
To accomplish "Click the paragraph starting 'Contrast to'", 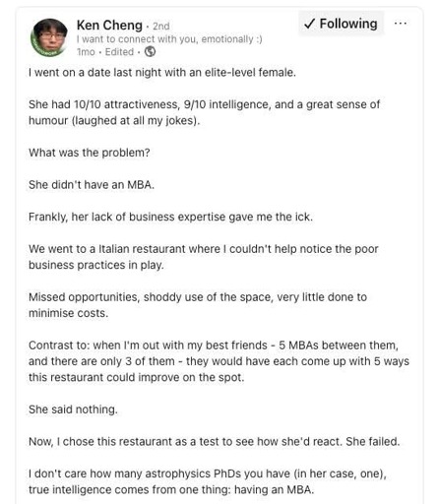I will (219, 361).
